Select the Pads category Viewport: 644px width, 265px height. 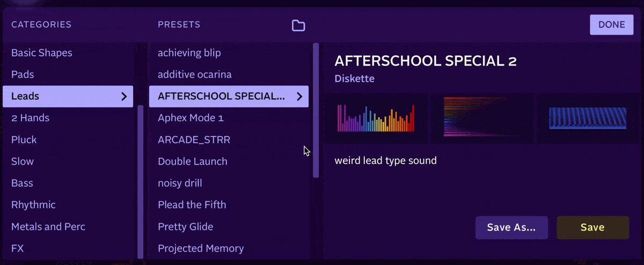[x=23, y=75]
